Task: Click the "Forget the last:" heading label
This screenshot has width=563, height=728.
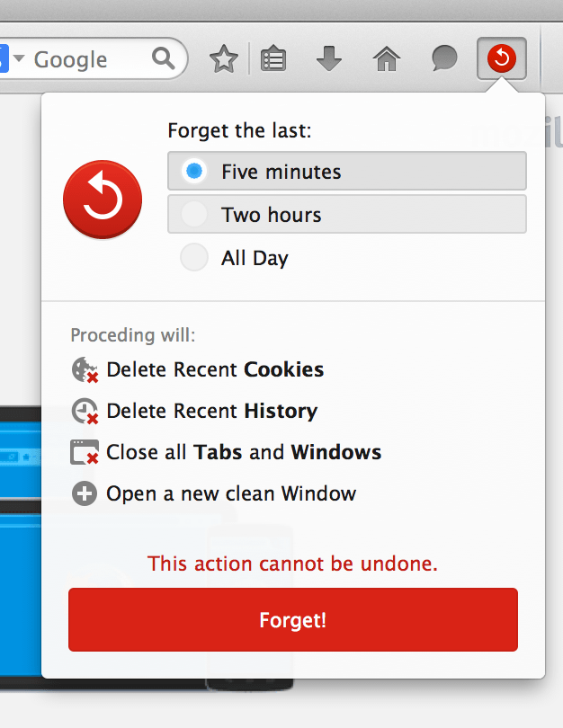Action: pos(239,130)
